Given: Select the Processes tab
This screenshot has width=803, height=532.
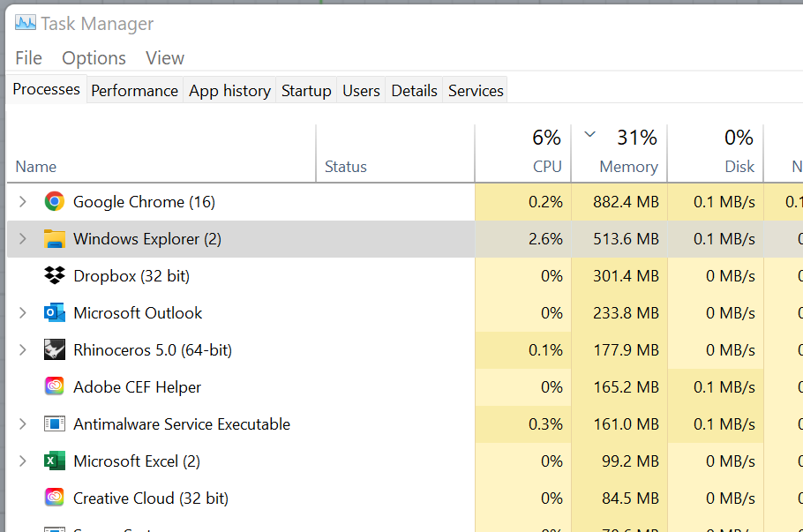Looking at the screenshot, I should 47,89.
